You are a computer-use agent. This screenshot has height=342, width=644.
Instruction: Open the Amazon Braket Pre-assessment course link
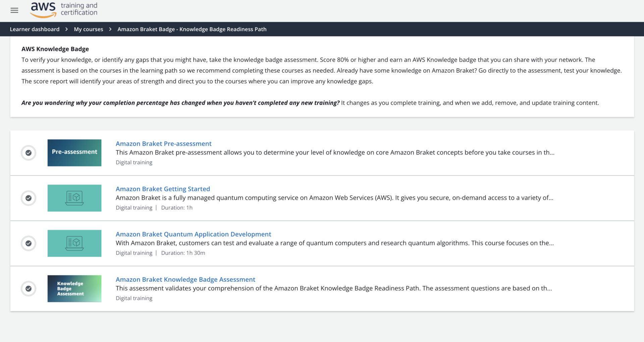(163, 143)
